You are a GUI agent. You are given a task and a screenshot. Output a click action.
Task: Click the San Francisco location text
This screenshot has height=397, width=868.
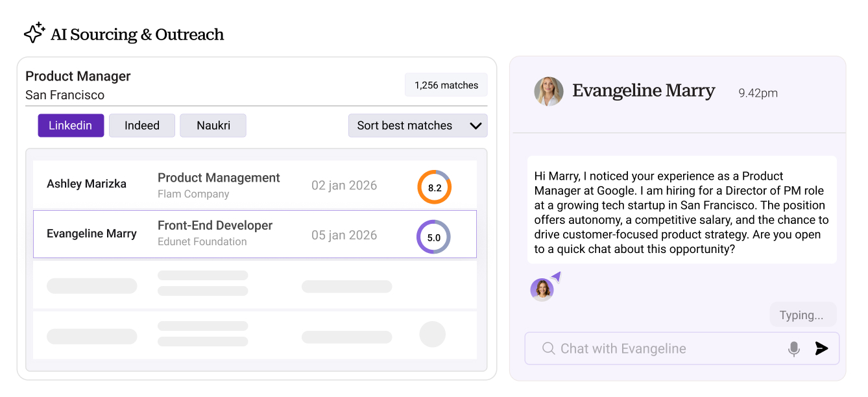tap(65, 95)
